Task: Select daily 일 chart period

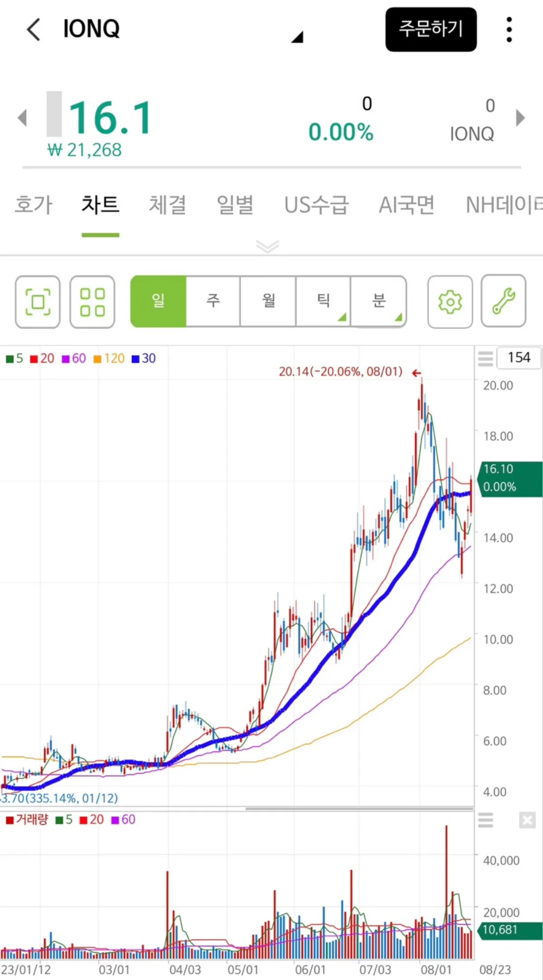Action: 158,301
